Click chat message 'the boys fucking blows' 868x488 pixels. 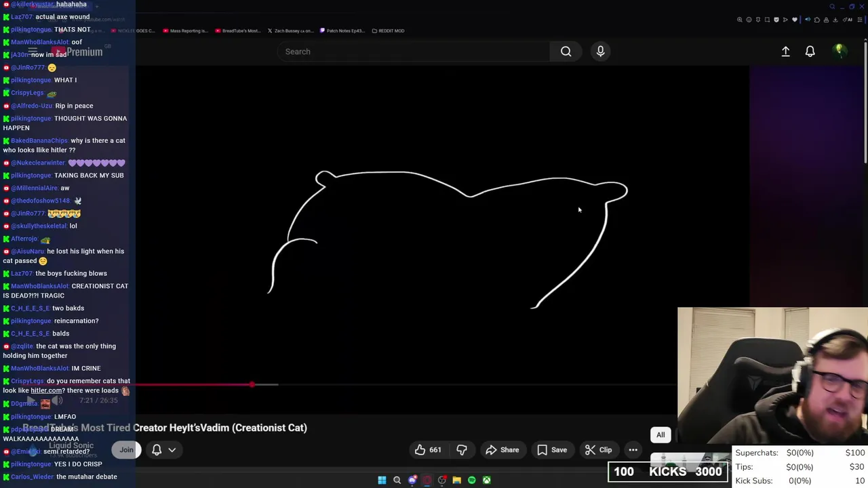[x=71, y=274]
